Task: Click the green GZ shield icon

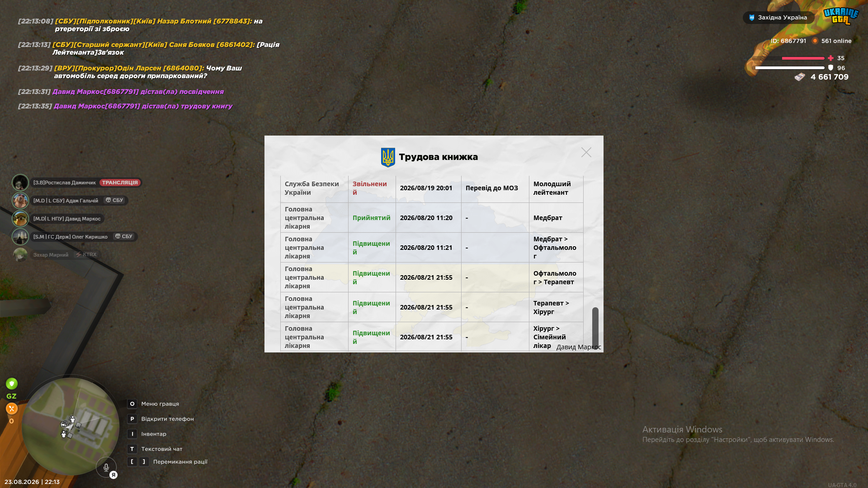Action: (x=12, y=384)
